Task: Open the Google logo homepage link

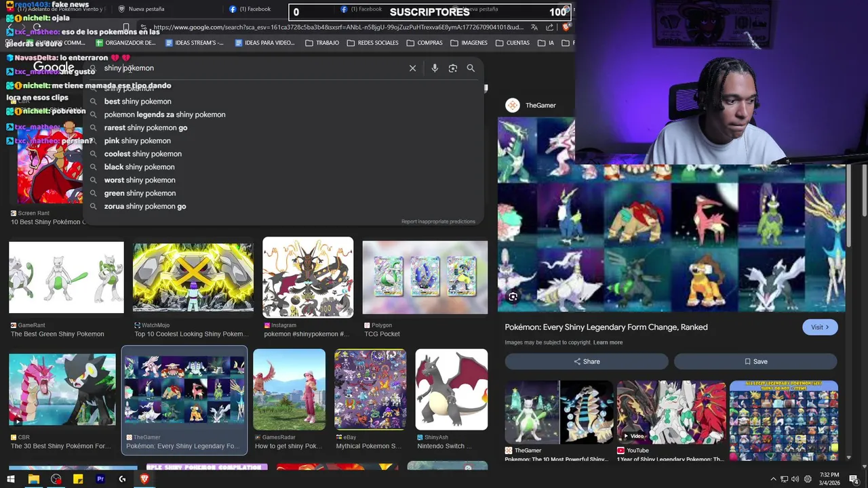Action: [x=54, y=67]
